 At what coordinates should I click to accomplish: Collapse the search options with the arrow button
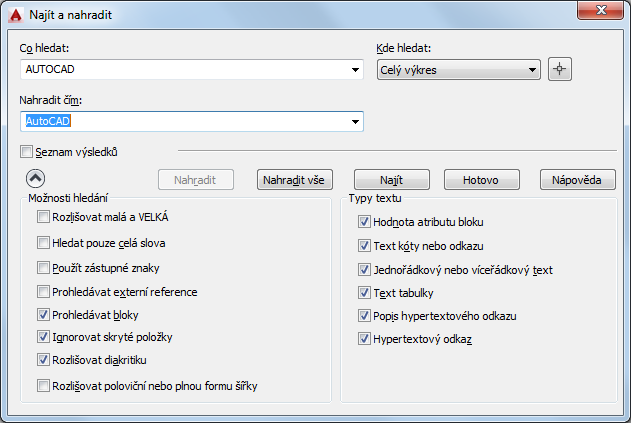35,178
